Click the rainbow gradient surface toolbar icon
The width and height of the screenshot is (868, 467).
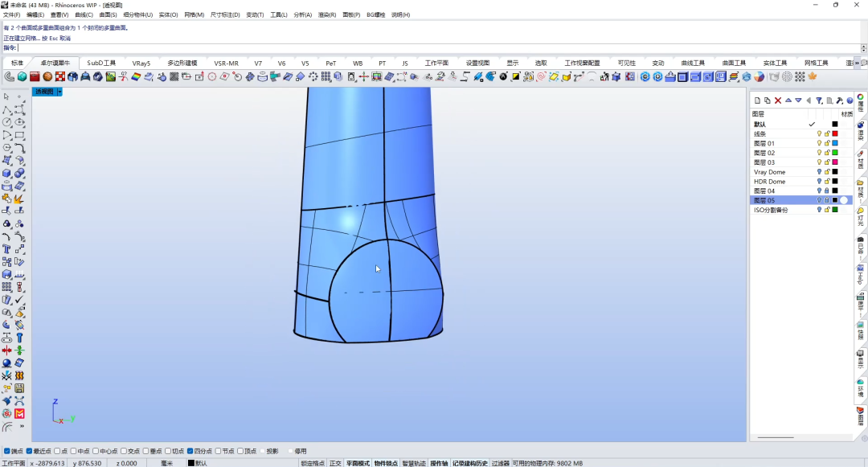point(136,76)
